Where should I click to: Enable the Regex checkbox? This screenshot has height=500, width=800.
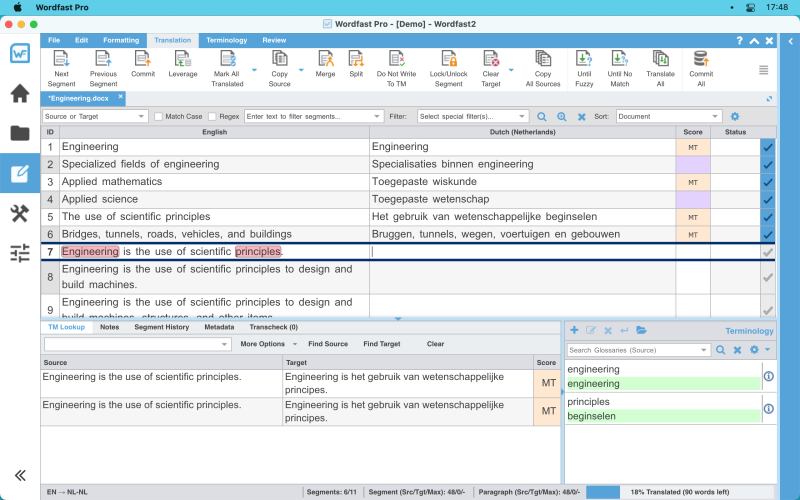point(212,116)
